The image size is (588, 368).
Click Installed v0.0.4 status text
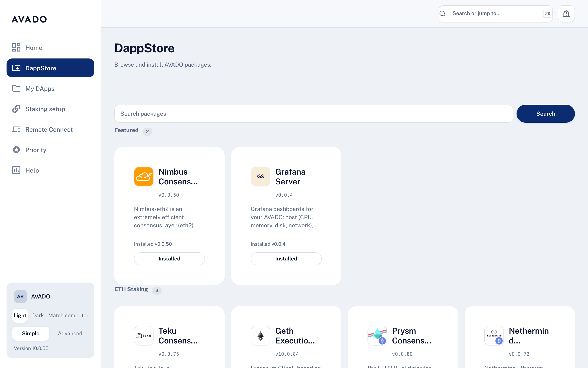268,244
